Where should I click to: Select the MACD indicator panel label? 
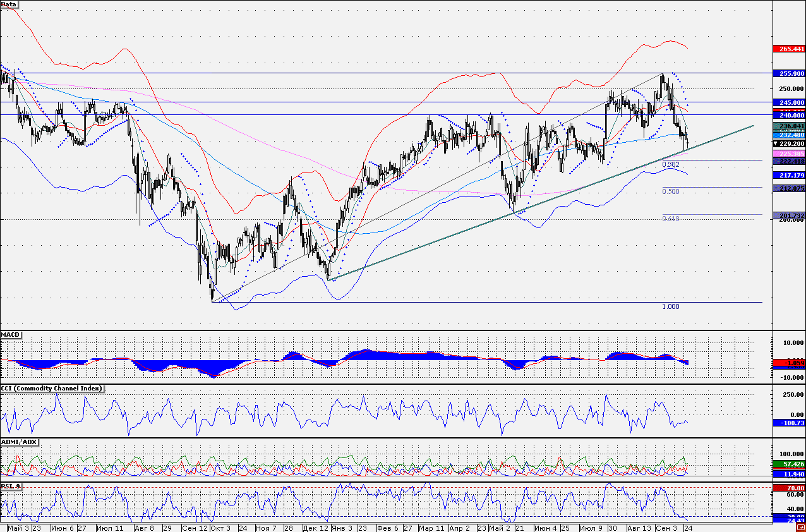pyautogui.click(x=11, y=334)
